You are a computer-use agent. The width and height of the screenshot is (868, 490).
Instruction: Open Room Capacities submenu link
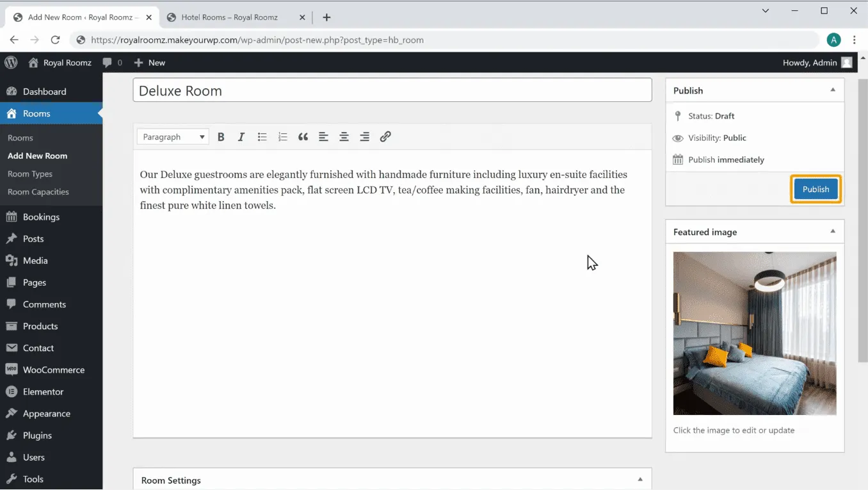(x=38, y=192)
